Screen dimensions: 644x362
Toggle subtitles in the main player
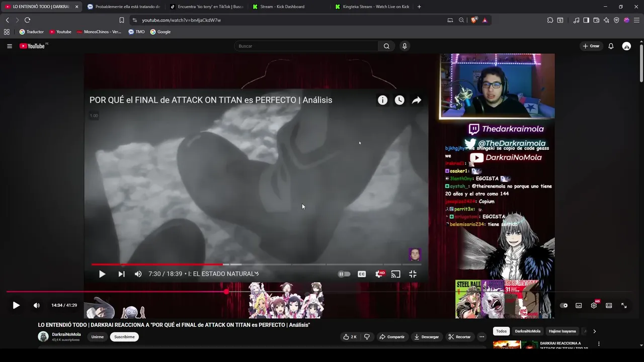579,305
